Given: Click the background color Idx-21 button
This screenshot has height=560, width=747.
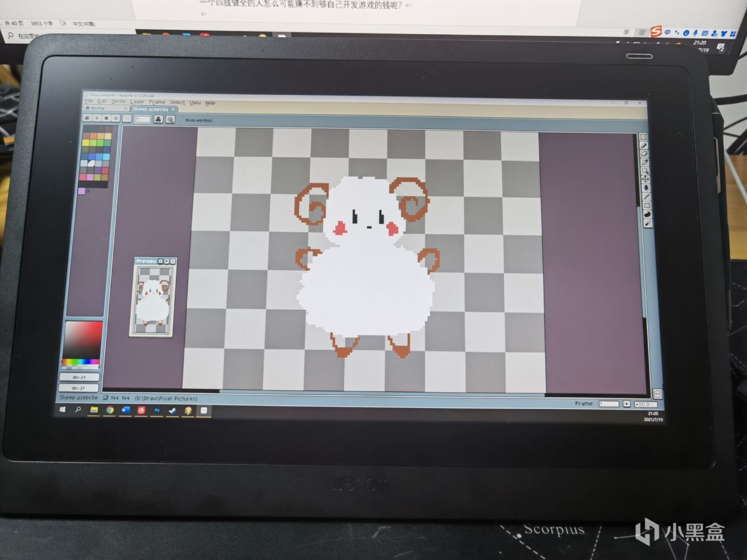Looking at the screenshot, I should tap(78, 388).
